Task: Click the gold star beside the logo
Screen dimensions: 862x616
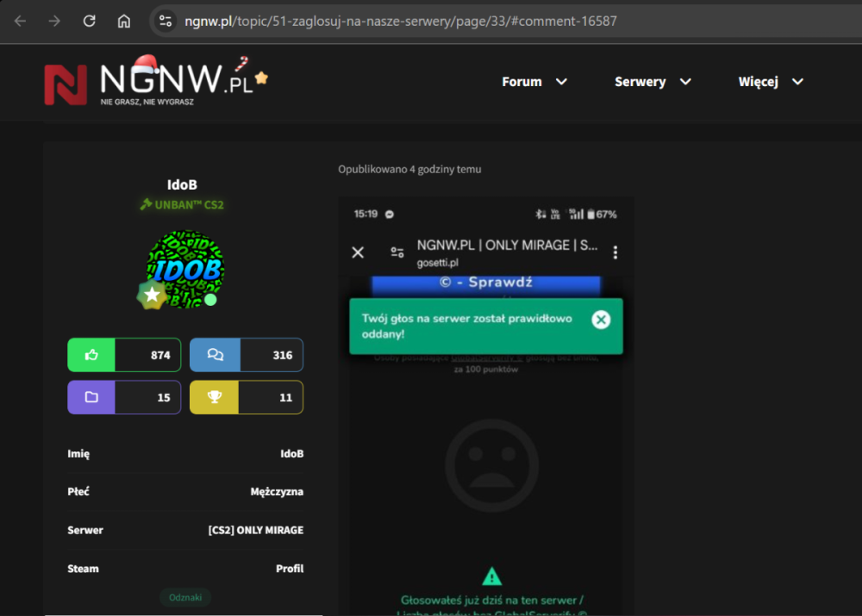Action: (262, 78)
